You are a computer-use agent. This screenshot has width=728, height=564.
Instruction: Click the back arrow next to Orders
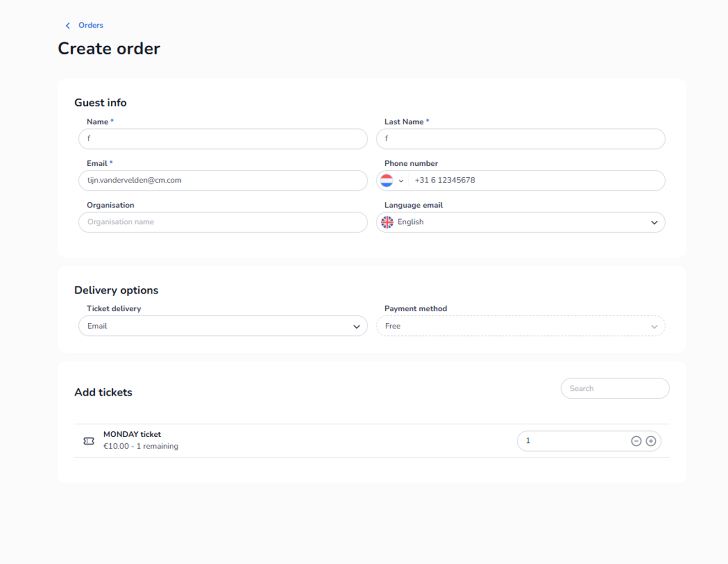68,26
